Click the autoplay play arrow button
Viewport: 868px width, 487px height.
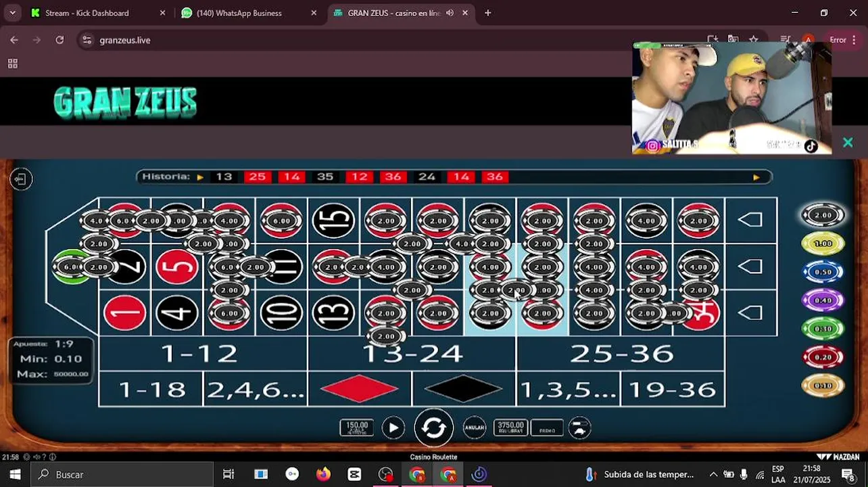coord(393,427)
